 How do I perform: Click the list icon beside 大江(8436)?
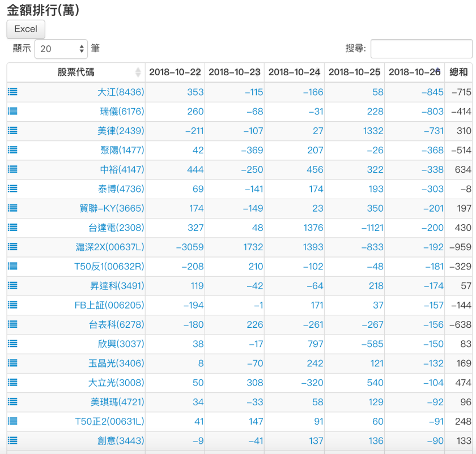(x=12, y=92)
